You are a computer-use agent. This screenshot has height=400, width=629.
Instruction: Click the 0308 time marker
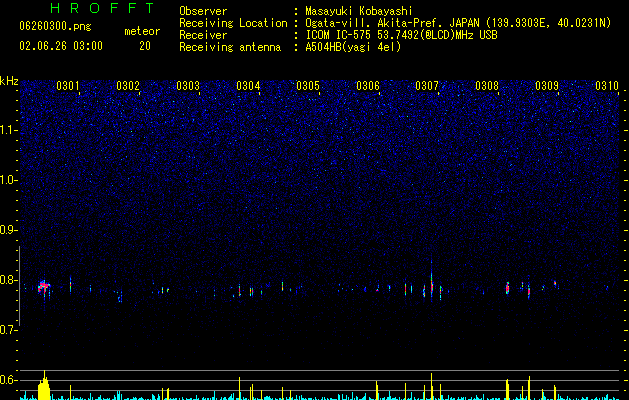point(487,86)
